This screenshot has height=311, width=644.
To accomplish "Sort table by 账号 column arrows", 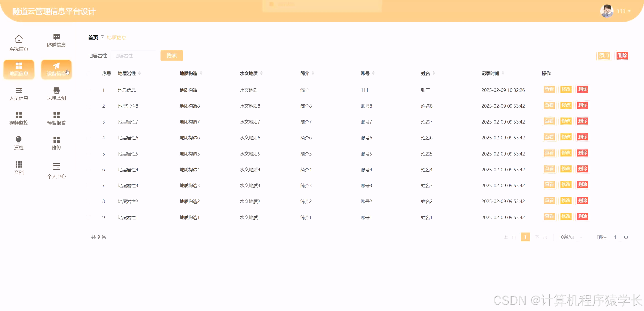I will click(x=373, y=73).
